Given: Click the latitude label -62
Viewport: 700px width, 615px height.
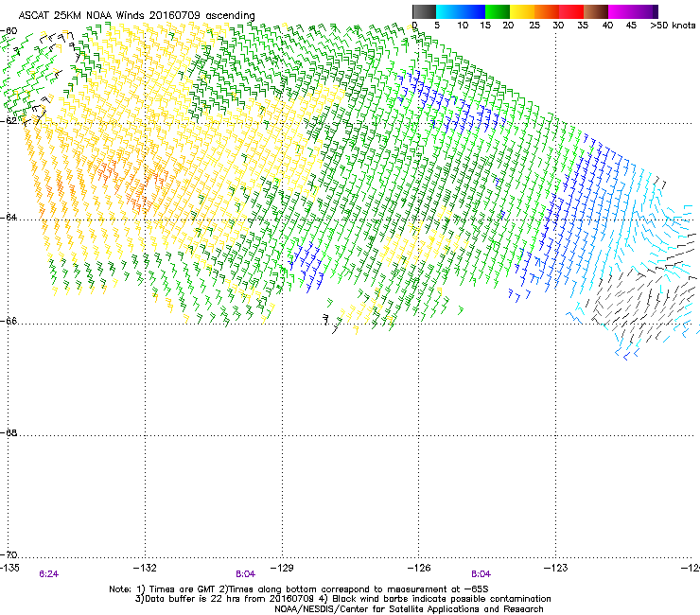Looking at the screenshot, I should coord(9,121).
